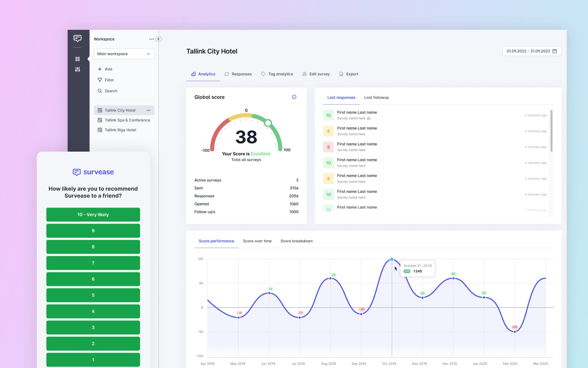Viewport: 588px width, 368px height.
Task: Choose the 10 - Very likely rating
Action: [x=93, y=215]
